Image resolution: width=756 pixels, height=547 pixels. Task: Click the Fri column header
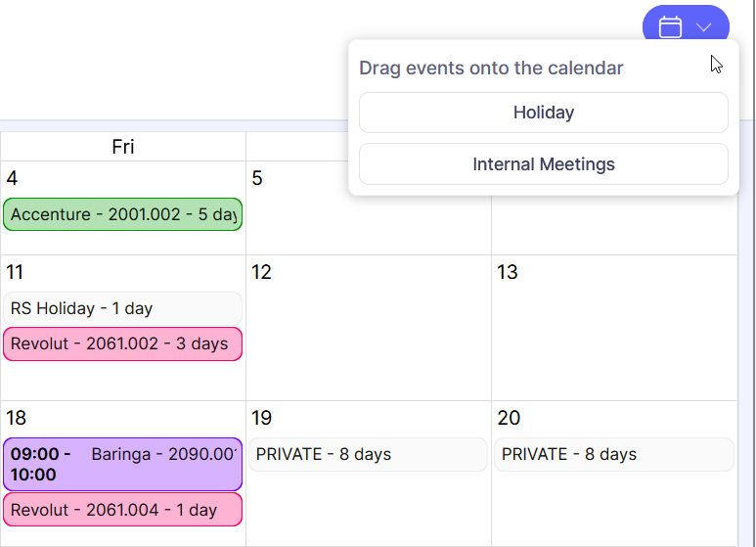[x=123, y=147]
